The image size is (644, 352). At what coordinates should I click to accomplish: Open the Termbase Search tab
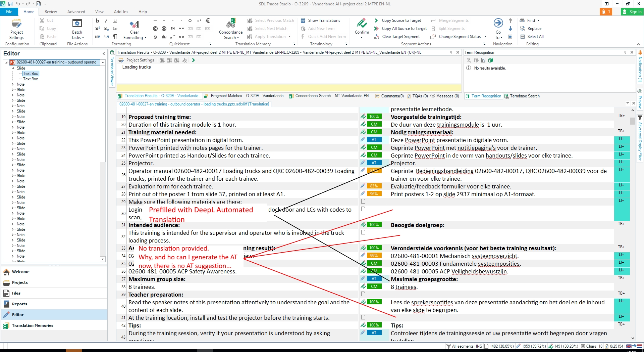point(522,96)
